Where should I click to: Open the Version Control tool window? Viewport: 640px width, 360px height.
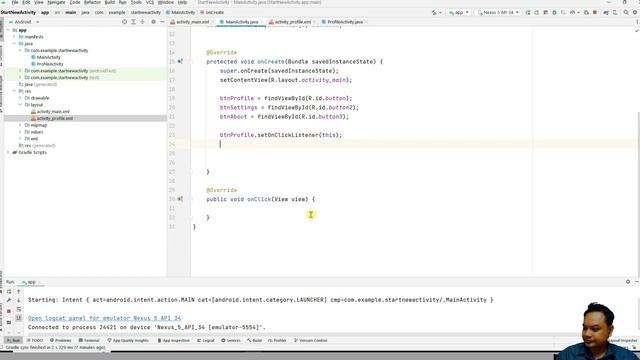click(311, 340)
